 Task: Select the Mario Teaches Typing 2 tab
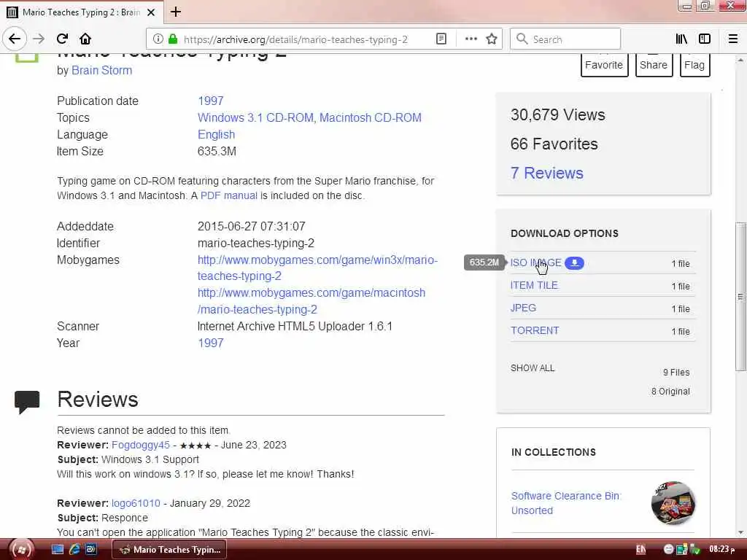coord(82,12)
